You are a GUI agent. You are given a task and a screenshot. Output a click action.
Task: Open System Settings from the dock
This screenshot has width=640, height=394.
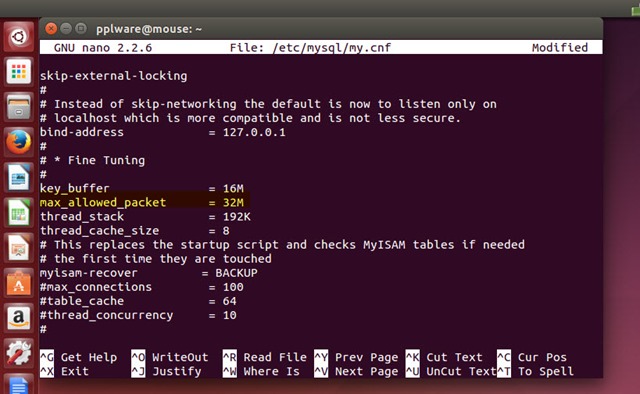point(18,353)
